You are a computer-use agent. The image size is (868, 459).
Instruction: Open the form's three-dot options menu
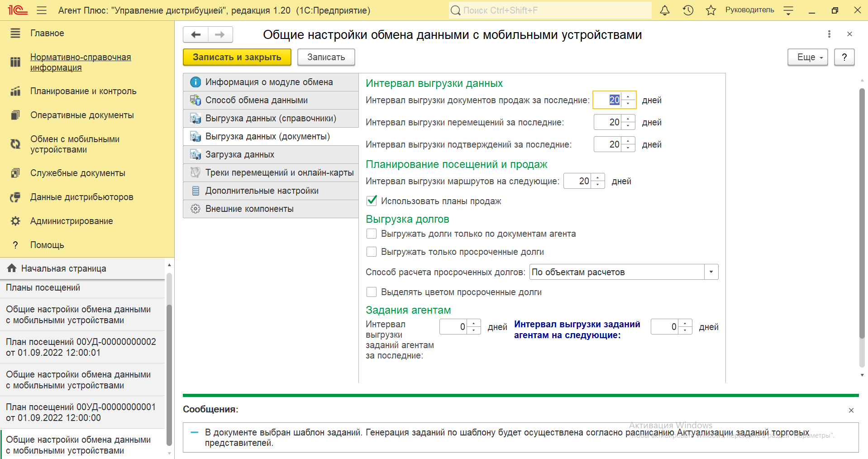[x=829, y=34]
